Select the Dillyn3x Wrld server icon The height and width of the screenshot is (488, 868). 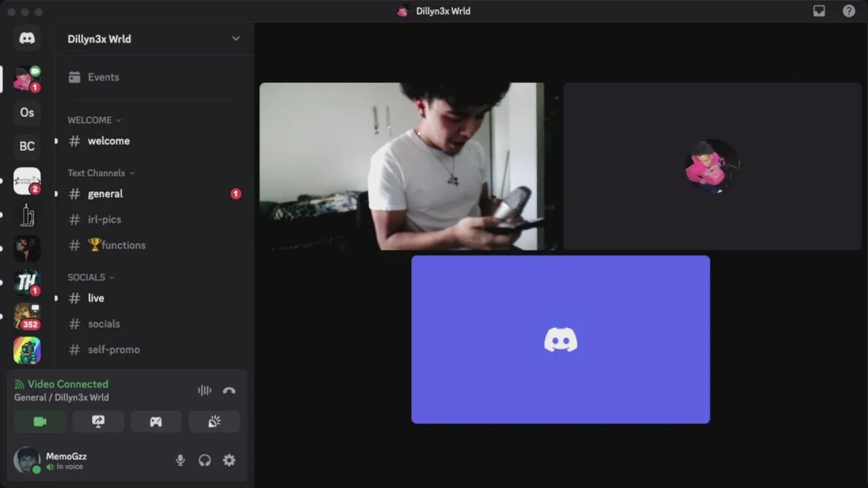pyautogui.click(x=27, y=79)
